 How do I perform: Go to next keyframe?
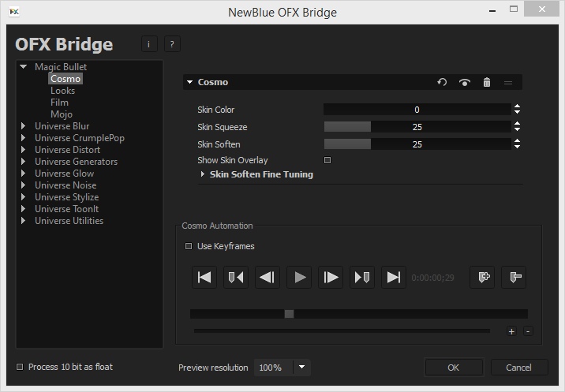pyautogui.click(x=362, y=278)
